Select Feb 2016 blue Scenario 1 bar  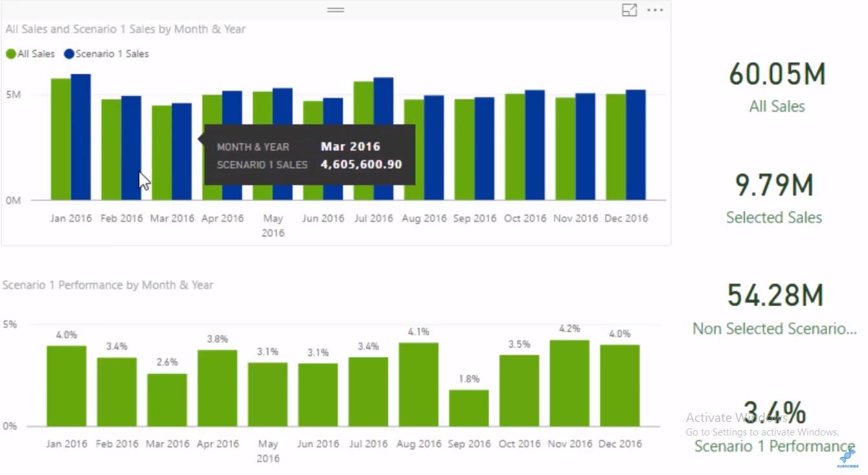(131, 148)
